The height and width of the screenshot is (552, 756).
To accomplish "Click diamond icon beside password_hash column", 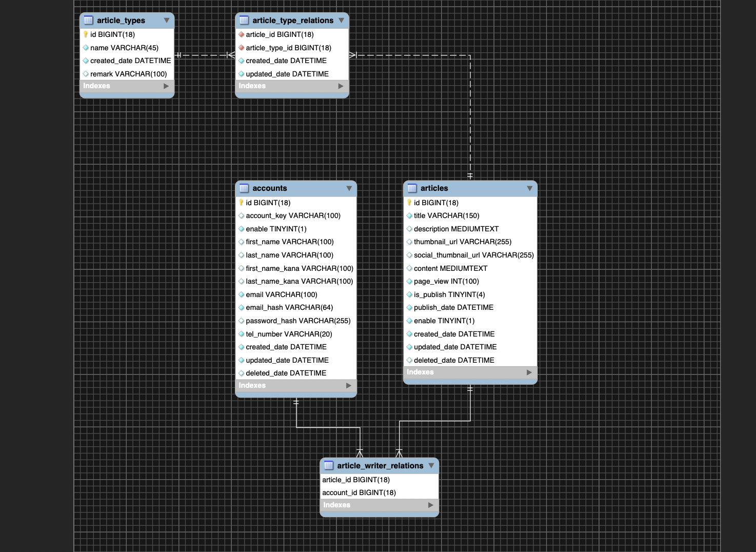I will 241,321.
